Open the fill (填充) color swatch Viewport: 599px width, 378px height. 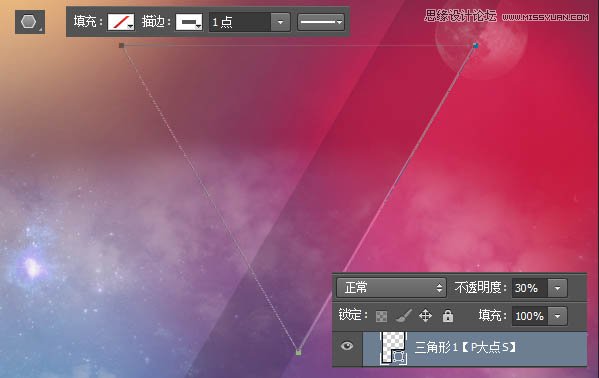click(121, 22)
